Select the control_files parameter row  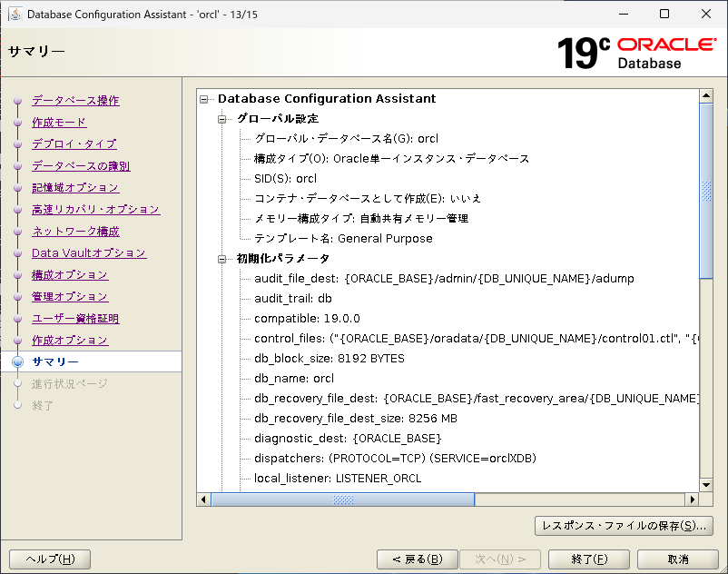pos(477,339)
